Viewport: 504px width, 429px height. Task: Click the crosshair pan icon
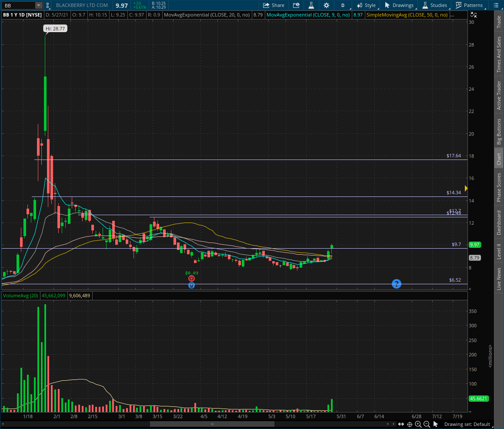click(x=410, y=424)
